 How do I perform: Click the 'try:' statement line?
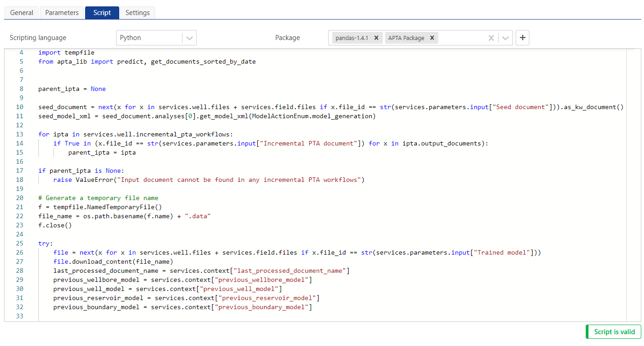point(46,244)
